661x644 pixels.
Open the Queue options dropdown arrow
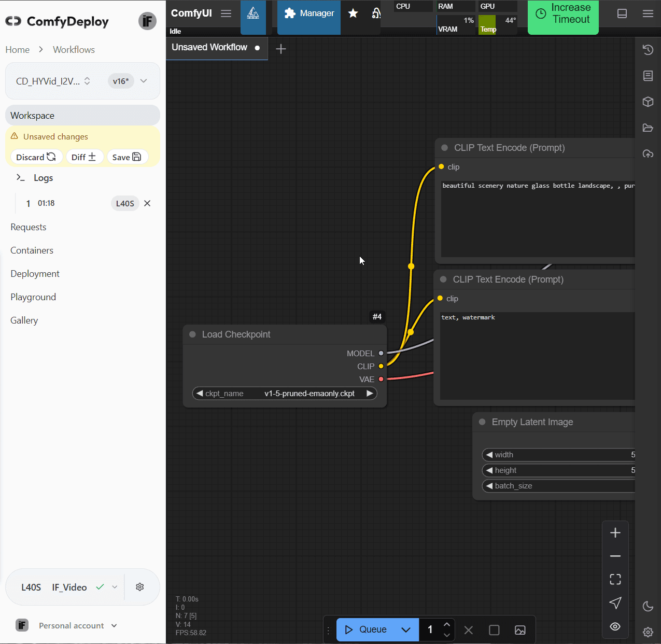[406, 630]
